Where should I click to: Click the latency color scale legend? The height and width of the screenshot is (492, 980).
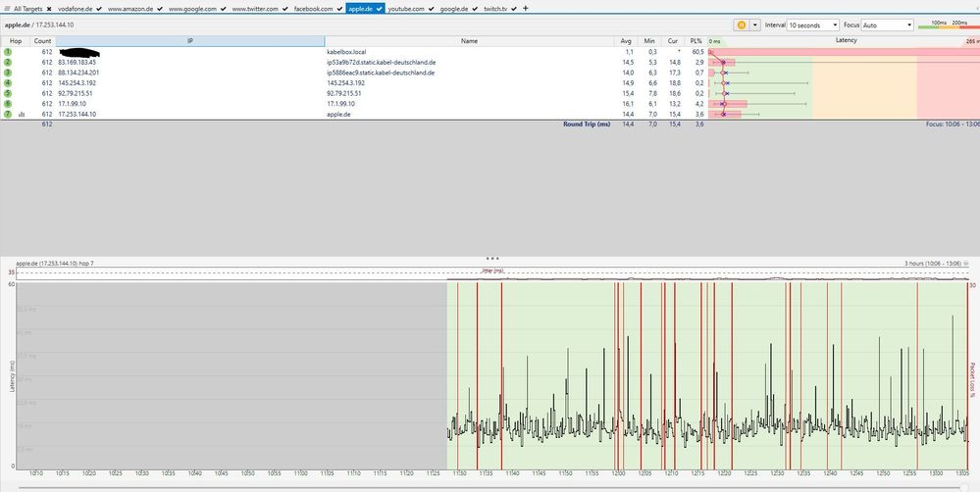point(946,25)
